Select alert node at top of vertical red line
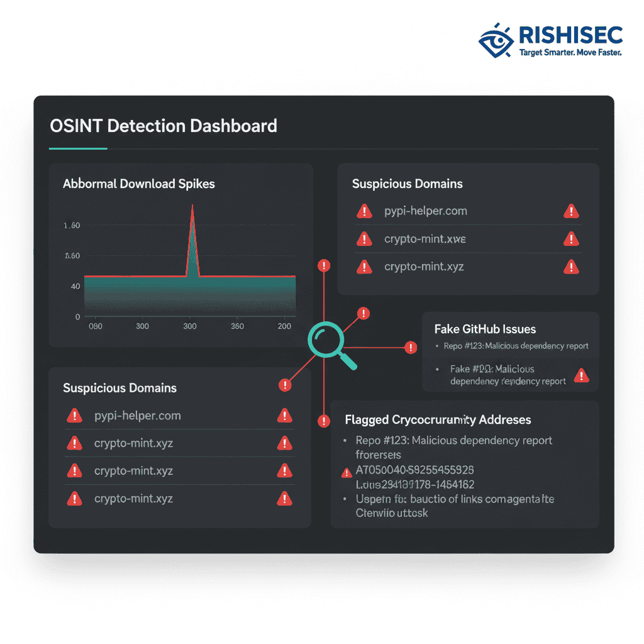Viewport: 644px width, 644px height. (324, 265)
